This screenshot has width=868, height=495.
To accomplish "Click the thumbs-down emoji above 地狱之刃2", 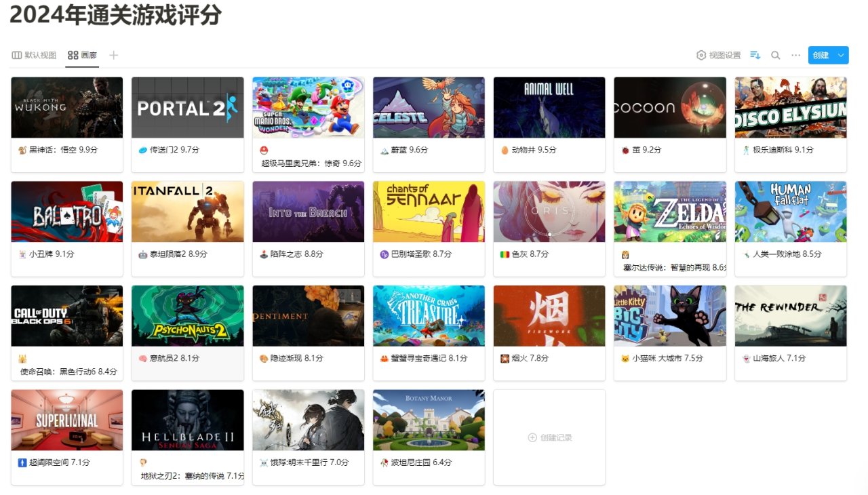I will tap(142, 462).
